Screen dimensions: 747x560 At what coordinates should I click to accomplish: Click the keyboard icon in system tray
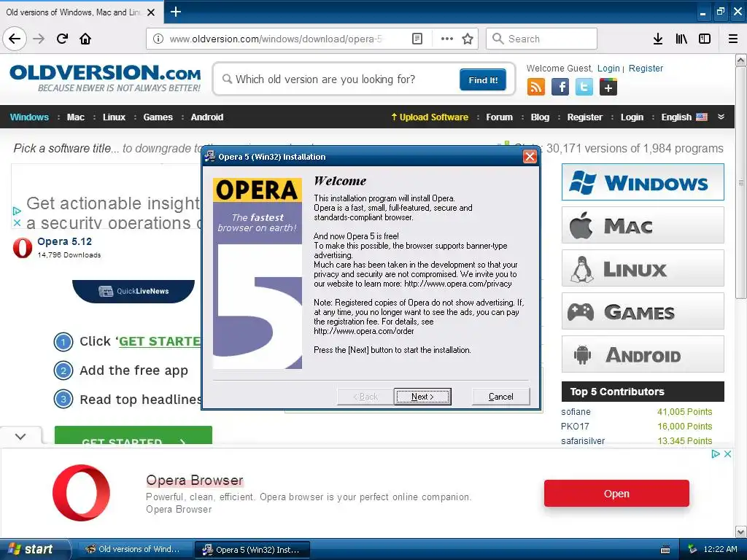(x=665, y=550)
